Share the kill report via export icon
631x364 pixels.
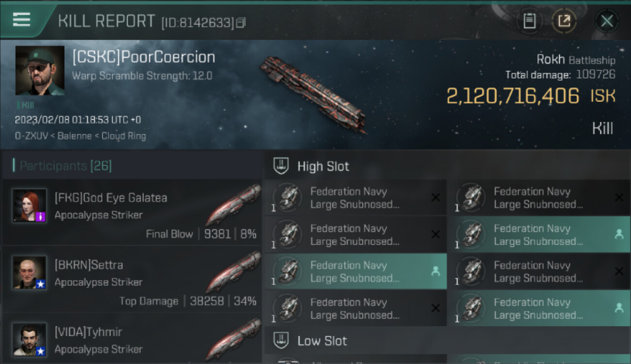click(x=564, y=21)
